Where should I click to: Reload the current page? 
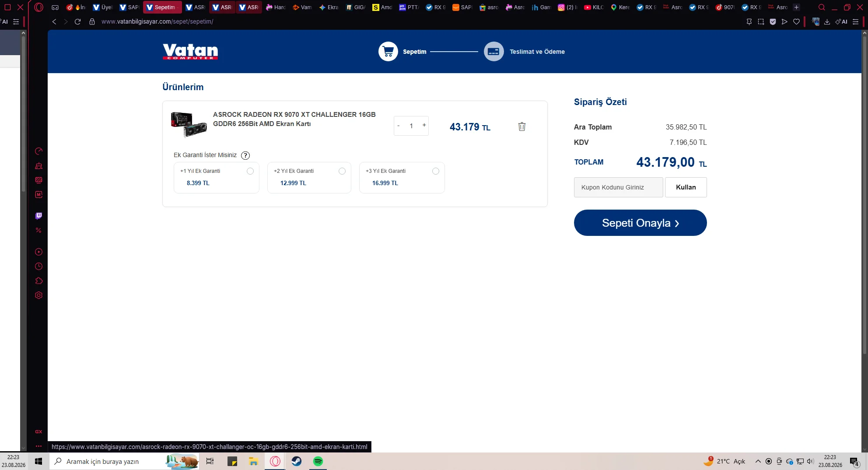[x=77, y=21]
